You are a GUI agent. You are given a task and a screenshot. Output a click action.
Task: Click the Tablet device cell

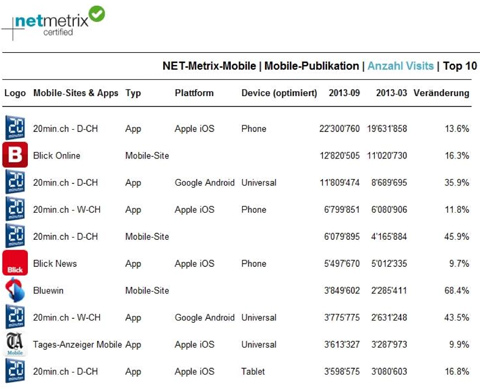[253, 372]
